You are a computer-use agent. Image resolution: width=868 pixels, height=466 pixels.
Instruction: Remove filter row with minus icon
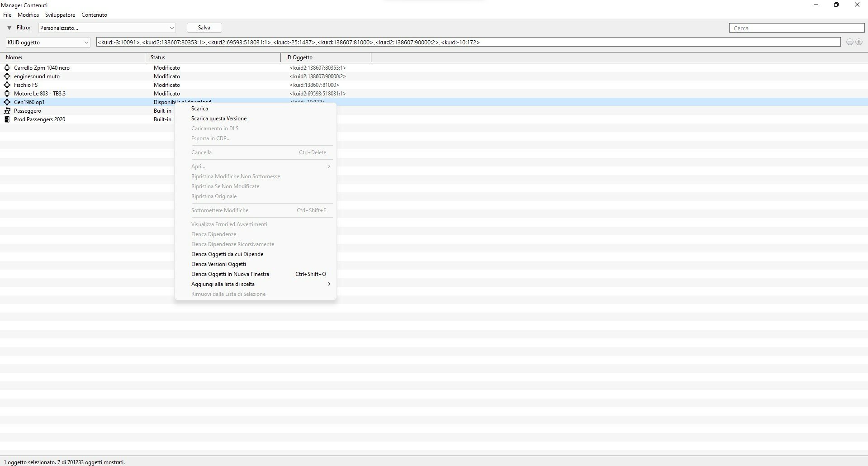point(850,42)
